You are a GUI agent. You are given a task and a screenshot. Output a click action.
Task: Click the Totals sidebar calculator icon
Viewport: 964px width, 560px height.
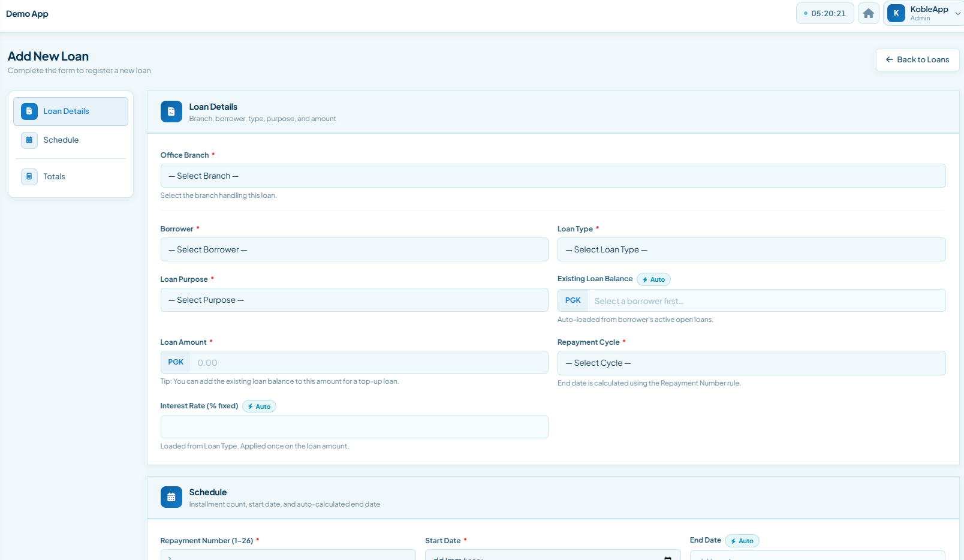coord(29,177)
